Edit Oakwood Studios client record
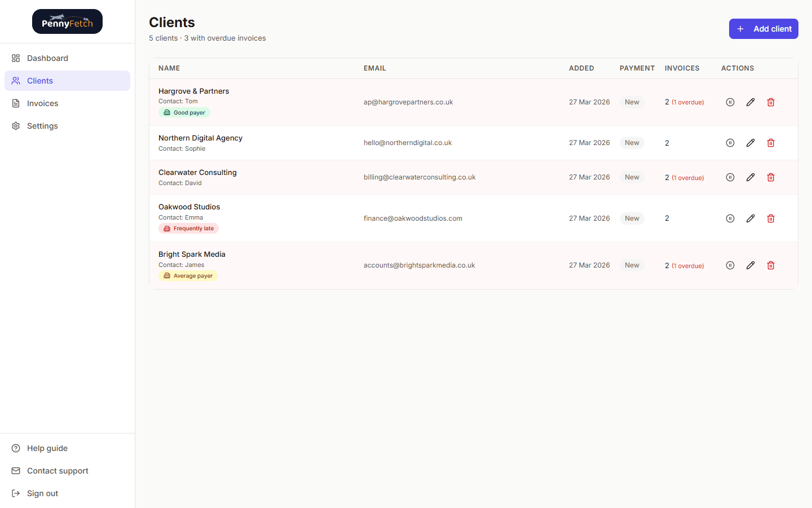The image size is (812, 508). pos(750,218)
